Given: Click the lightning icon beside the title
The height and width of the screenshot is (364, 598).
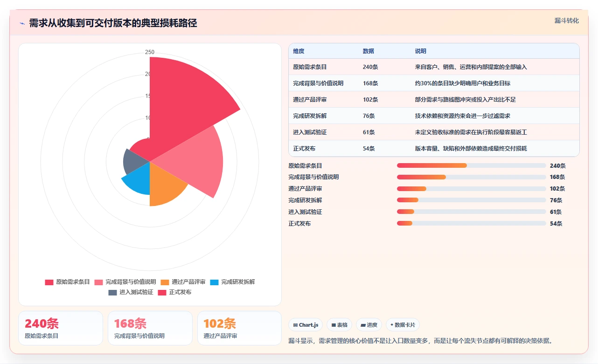Looking at the screenshot, I should click(x=22, y=23).
